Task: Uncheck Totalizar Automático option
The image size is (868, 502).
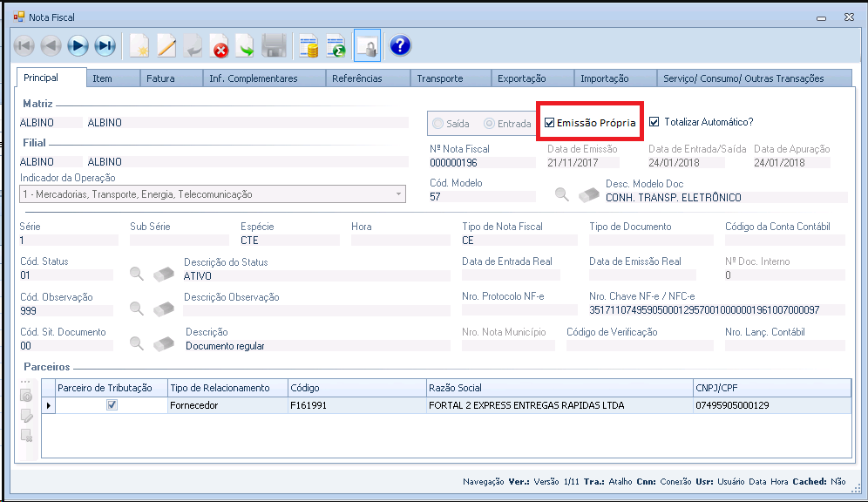Action: [x=654, y=122]
